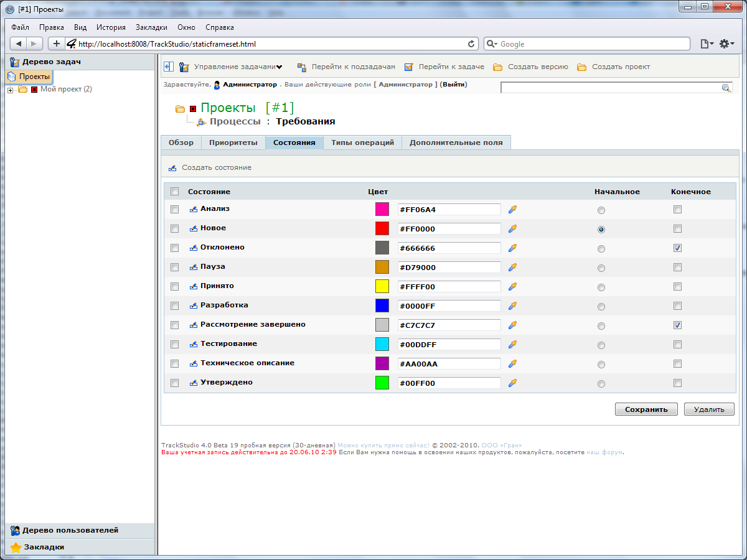This screenshot has height=560, width=747.
Task: Open the История menu
Action: click(x=111, y=27)
